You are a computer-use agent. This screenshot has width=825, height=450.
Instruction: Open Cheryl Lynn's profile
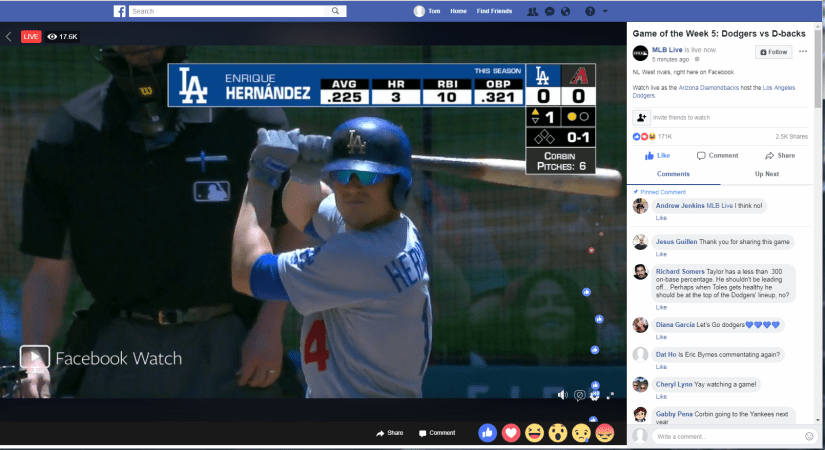point(674,385)
